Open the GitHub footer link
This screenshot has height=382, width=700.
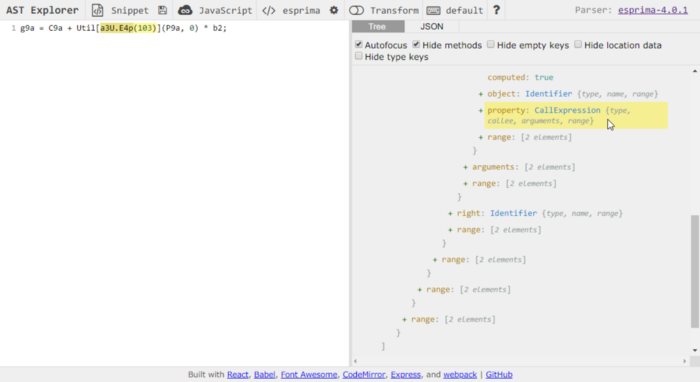click(x=499, y=374)
